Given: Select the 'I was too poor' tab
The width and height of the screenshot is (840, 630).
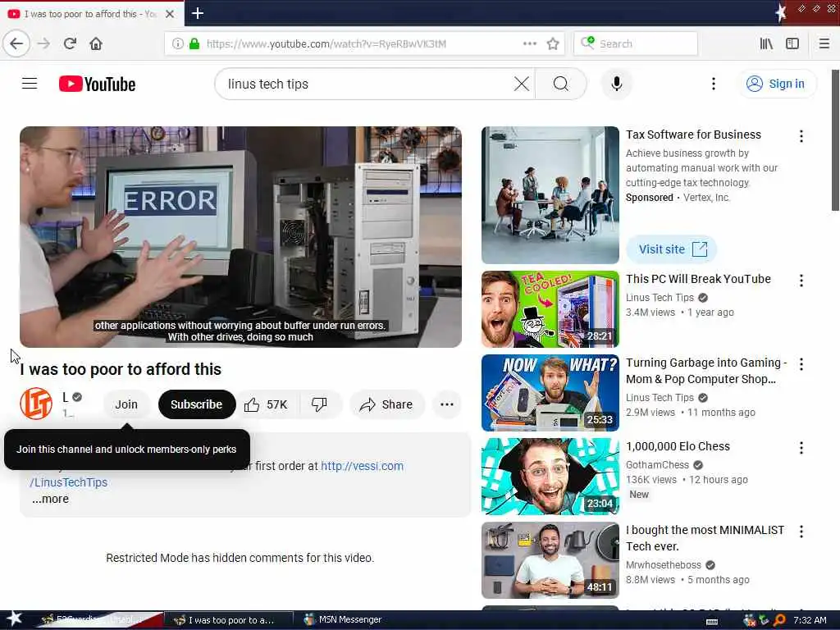Looking at the screenshot, I should tap(91, 14).
